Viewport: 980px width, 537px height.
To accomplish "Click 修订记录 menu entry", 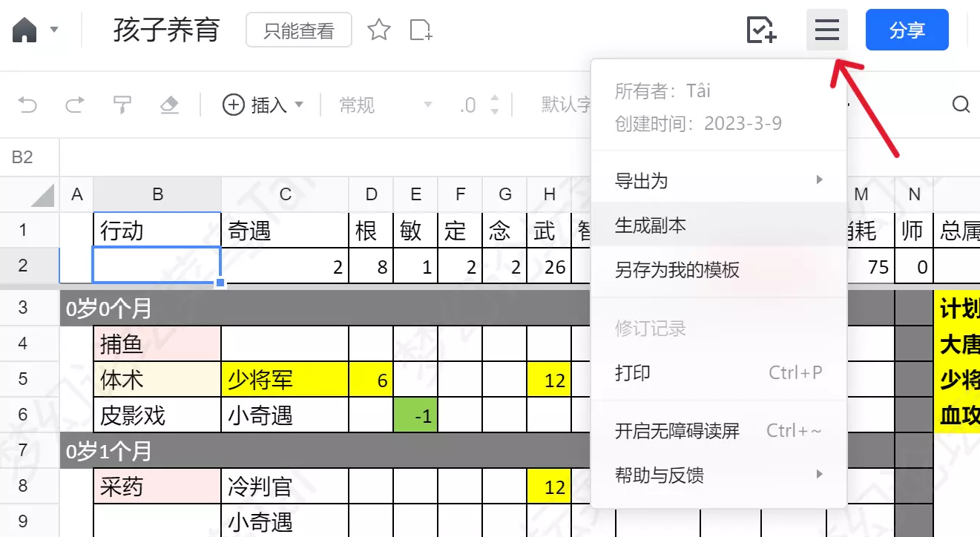I will 719,328.
